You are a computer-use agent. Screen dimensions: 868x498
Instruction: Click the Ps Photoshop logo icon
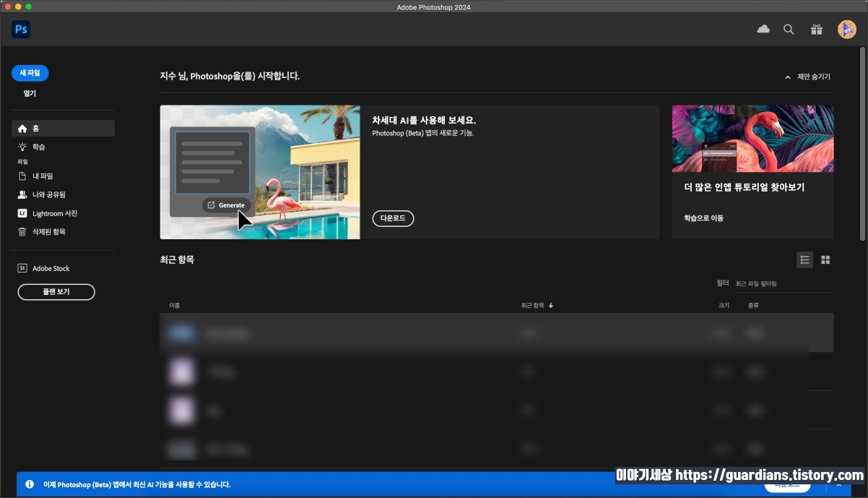click(21, 30)
